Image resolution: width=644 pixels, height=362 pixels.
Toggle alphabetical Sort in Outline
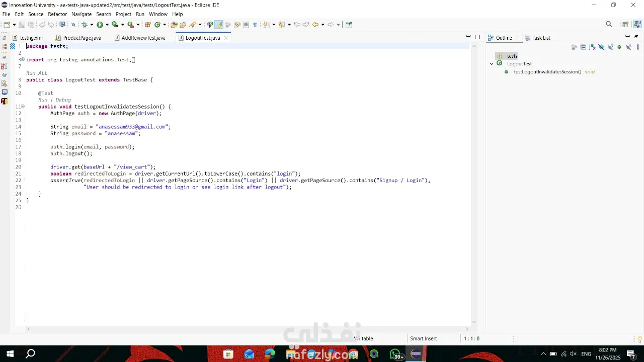point(592,47)
